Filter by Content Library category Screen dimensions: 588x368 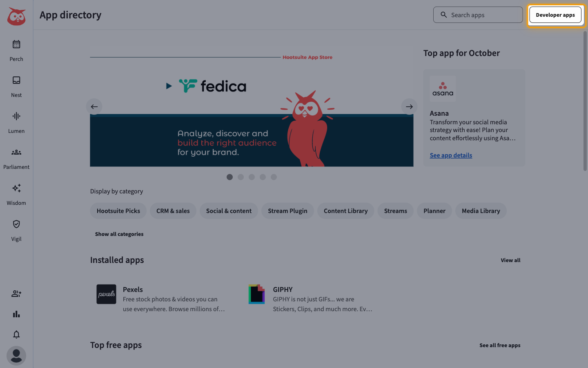[x=345, y=211]
